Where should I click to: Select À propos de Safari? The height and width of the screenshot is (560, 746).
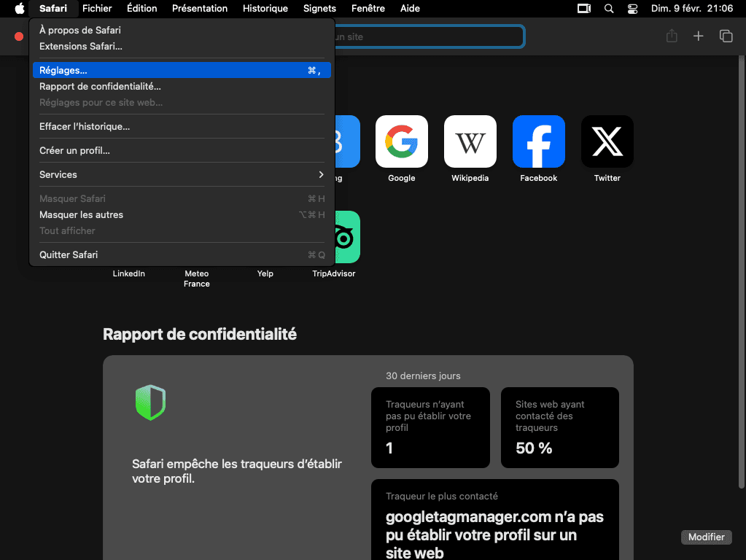(x=182, y=30)
